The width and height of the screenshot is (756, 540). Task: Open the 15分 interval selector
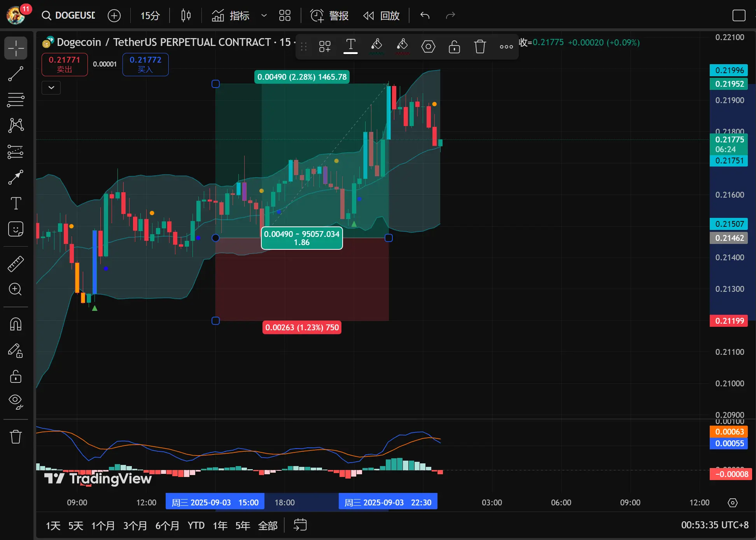(150, 16)
